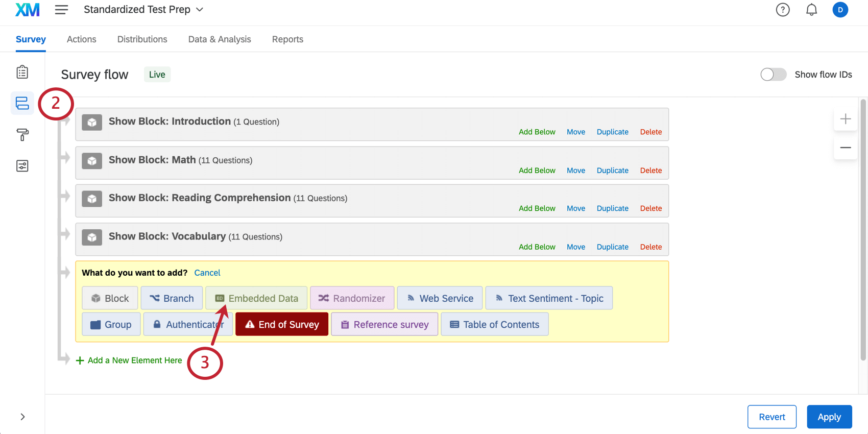Add an End of Survey element
Viewport: 868px width, 434px height.
coord(282,324)
